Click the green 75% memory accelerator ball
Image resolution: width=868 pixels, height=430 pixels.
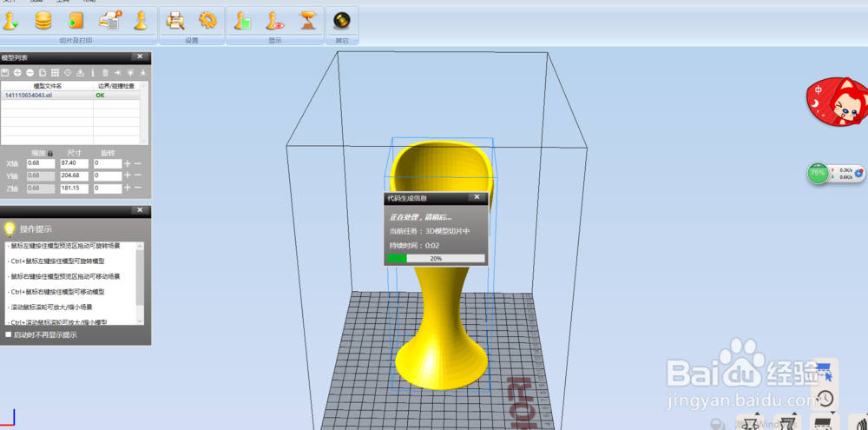click(x=817, y=173)
